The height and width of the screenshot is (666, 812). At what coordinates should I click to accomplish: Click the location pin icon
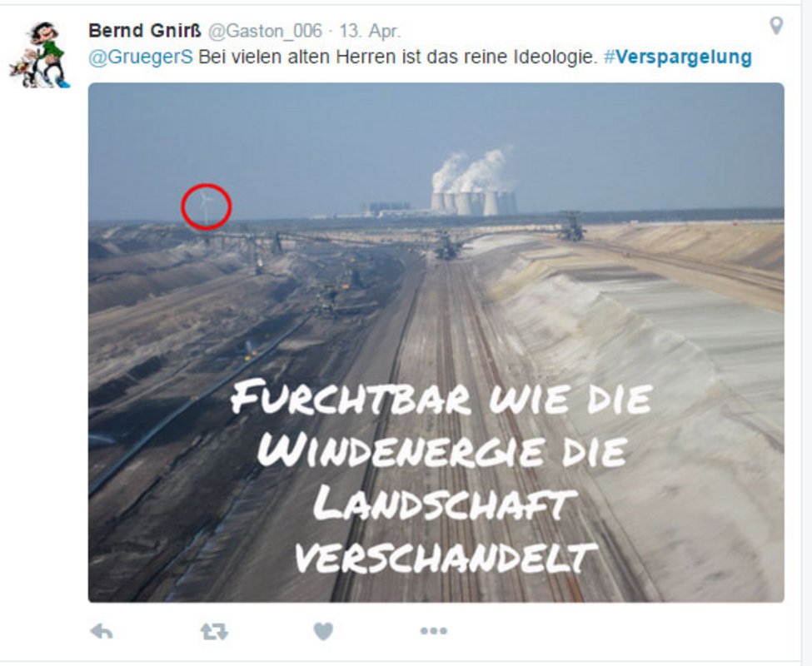pyautogui.click(x=775, y=25)
